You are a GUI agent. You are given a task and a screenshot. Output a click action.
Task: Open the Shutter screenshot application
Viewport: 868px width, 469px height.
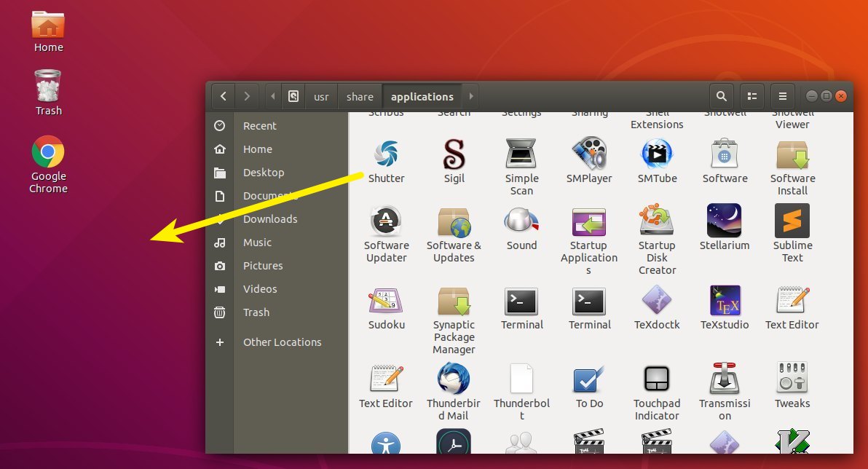pyautogui.click(x=386, y=155)
